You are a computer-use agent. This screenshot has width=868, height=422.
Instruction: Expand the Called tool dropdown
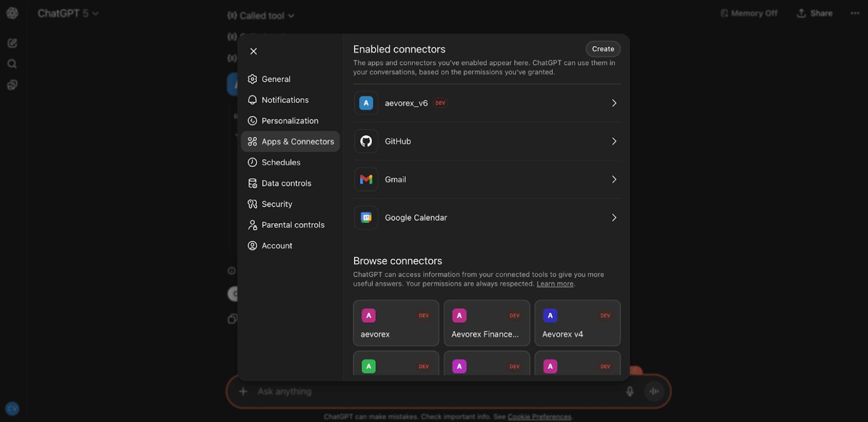261,16
